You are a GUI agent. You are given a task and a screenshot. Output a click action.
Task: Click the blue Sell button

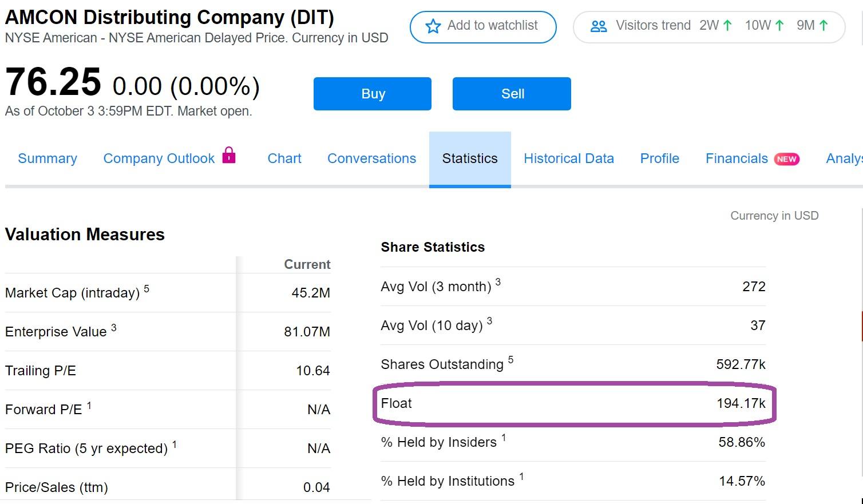(x=512, y=94)
